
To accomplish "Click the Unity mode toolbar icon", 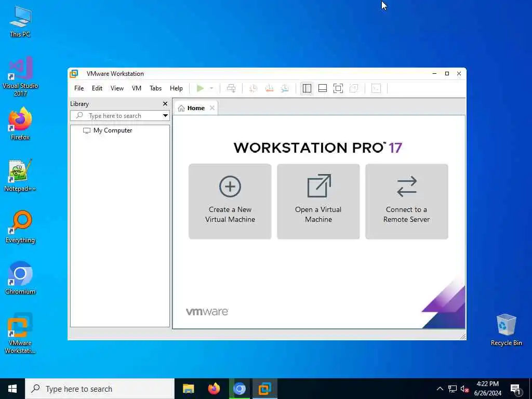I will [354, 88].
